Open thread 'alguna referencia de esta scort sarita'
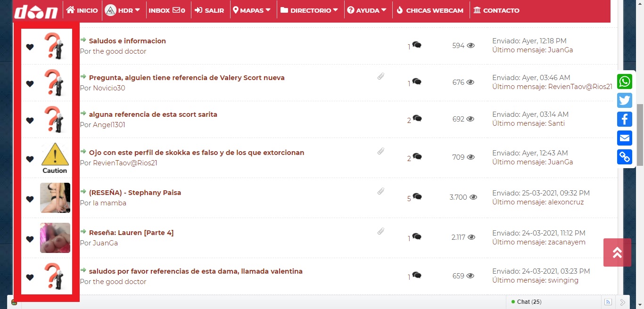Screen dimensions: 644x309 tap(153, 114)
